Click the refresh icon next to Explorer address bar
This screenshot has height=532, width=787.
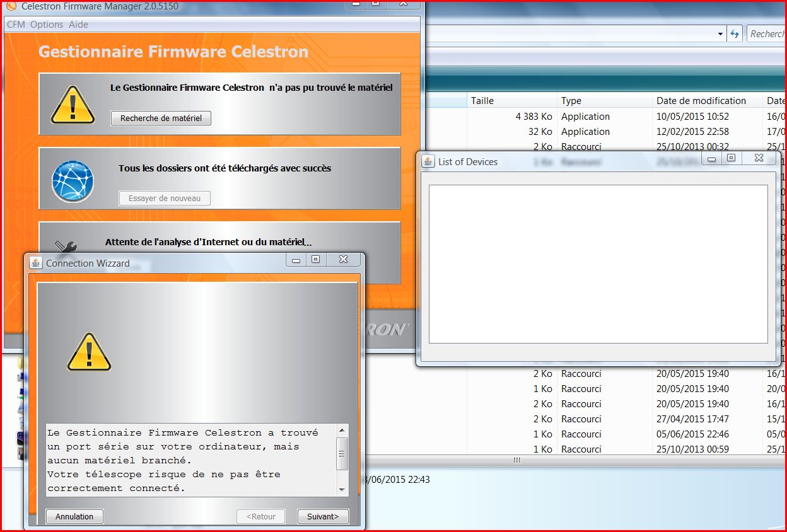[x=735, y=34]
